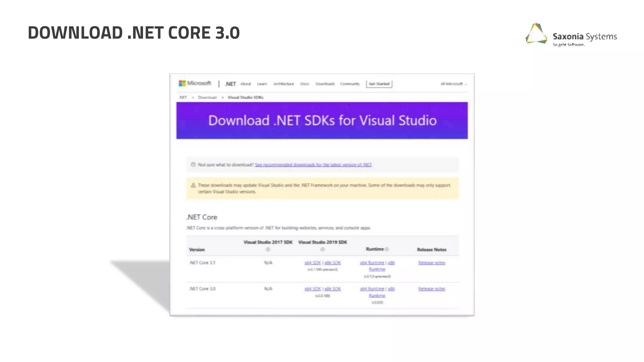Click the Microsoft logo

pyautogui.click(x=195, y=83)
